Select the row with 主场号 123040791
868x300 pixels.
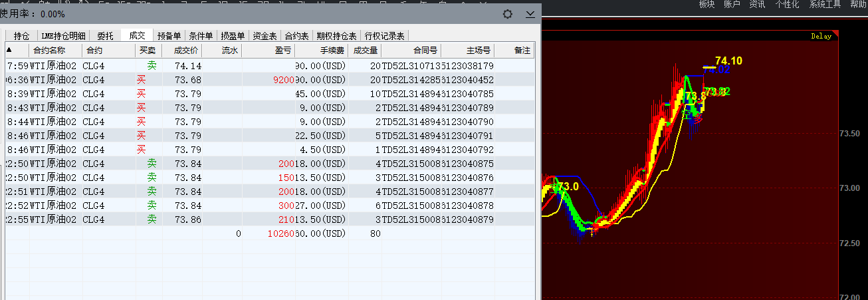tap(270, 136)
